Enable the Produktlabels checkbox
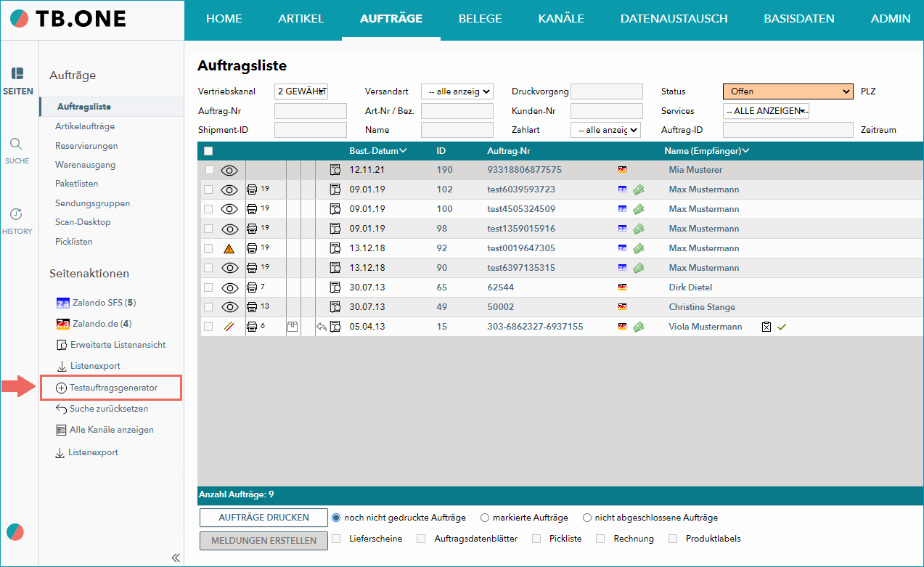 673,539
